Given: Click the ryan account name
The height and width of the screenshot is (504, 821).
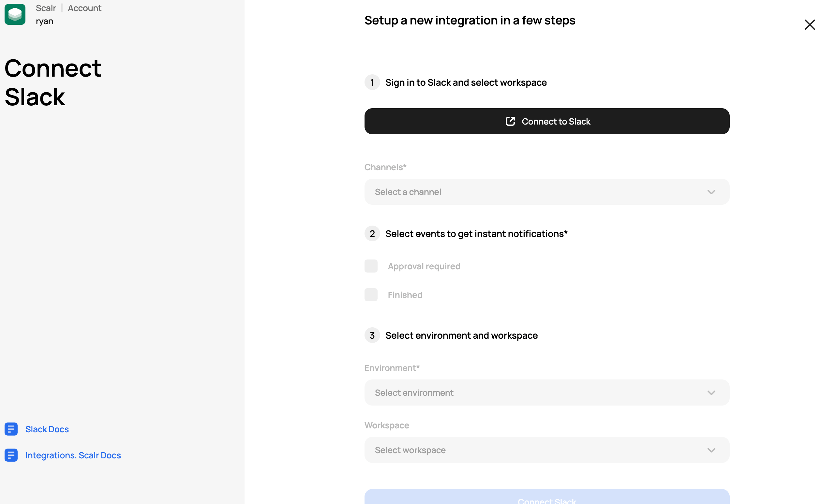Looking at the screenshot, I should click(45, 21).
